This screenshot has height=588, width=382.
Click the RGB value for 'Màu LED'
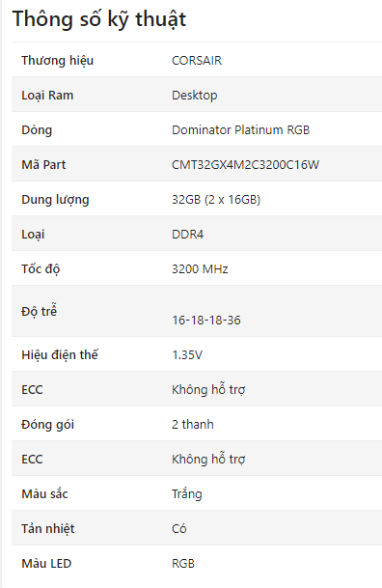183,563
